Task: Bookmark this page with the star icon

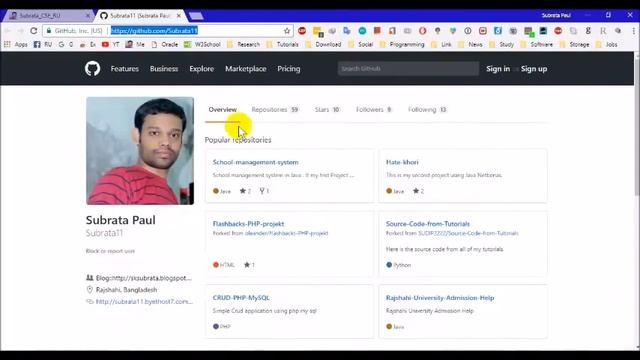Action: (287, 31)
